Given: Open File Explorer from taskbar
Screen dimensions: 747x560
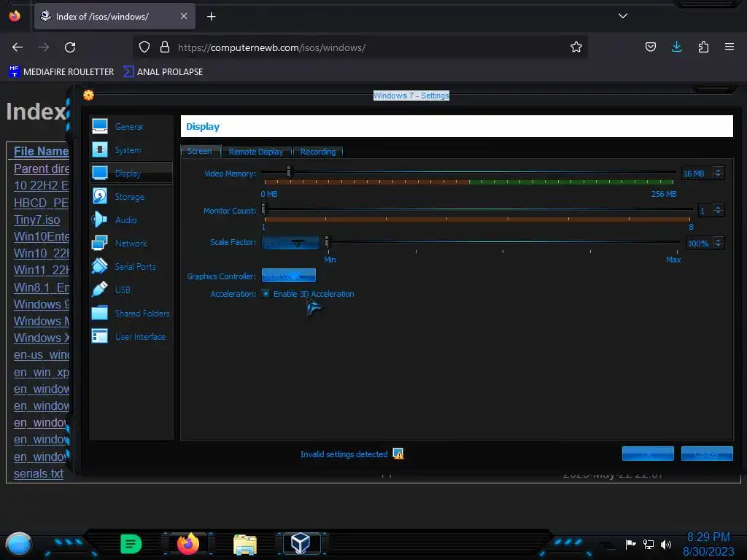Looking at the screenshot, I should pyautogui.click(x=245, y=544).
